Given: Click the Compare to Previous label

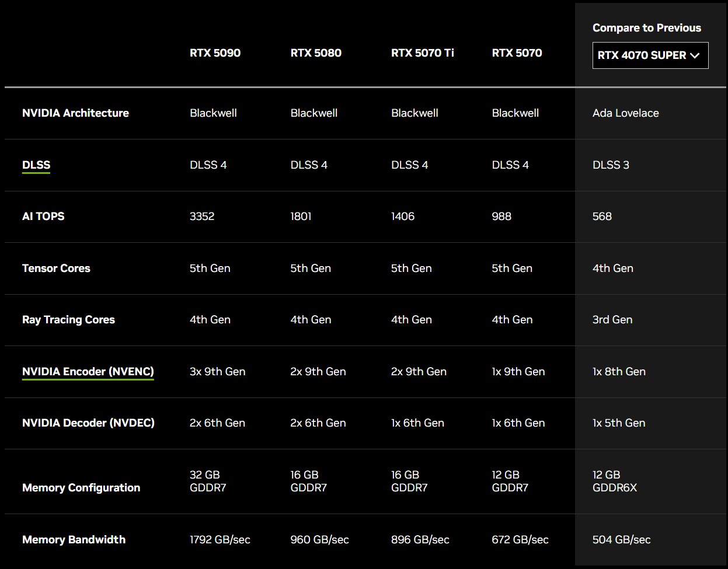Looking at the screenshot, I should pos(646,28).
